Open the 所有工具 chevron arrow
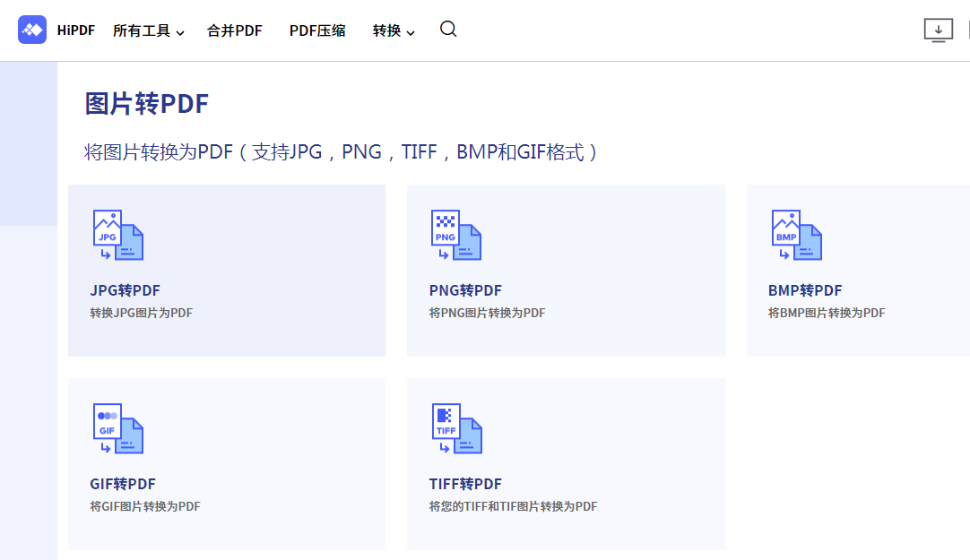The height and width of the screenshot is (560, 970). [x=180, y=31]
